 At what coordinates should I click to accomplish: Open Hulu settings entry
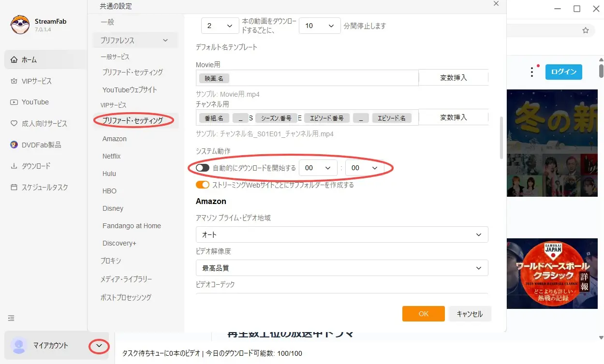tap(109, 174)
